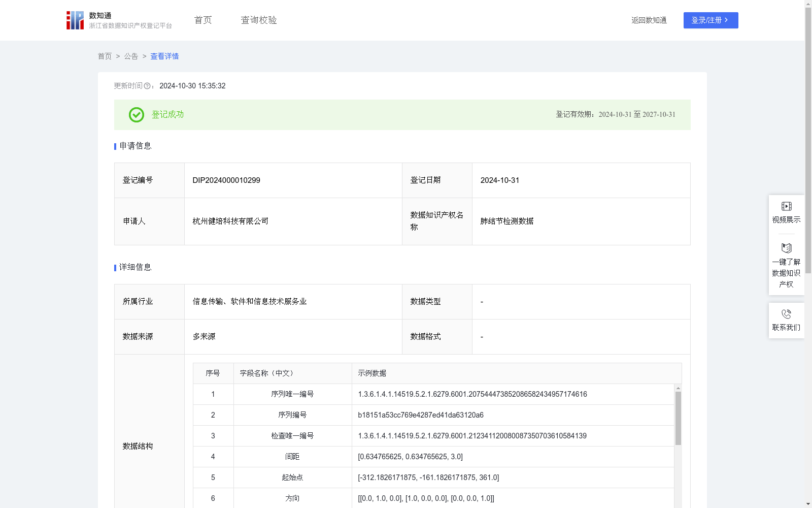Click data source value 多来源

click(x=204, y=337)
